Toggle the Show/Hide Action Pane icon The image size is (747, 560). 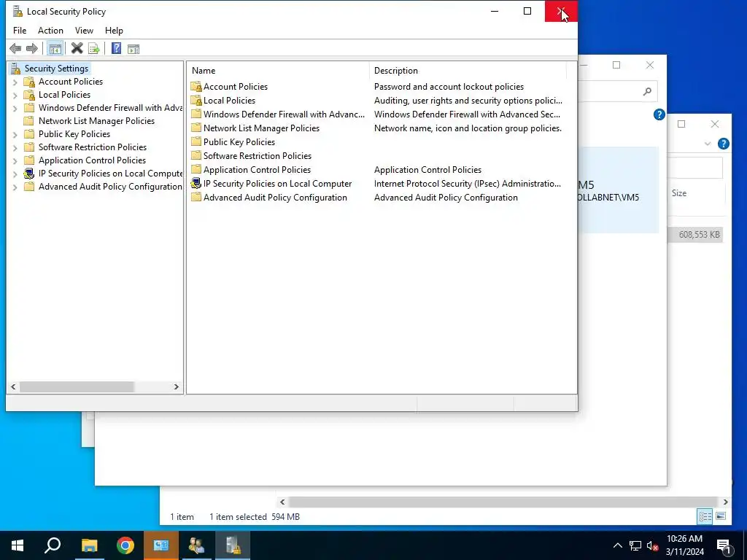(x=133, y=48)
